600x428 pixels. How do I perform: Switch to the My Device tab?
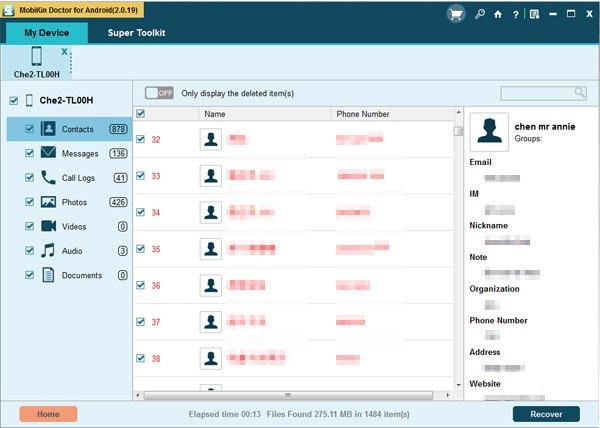[x=47, y=33]
